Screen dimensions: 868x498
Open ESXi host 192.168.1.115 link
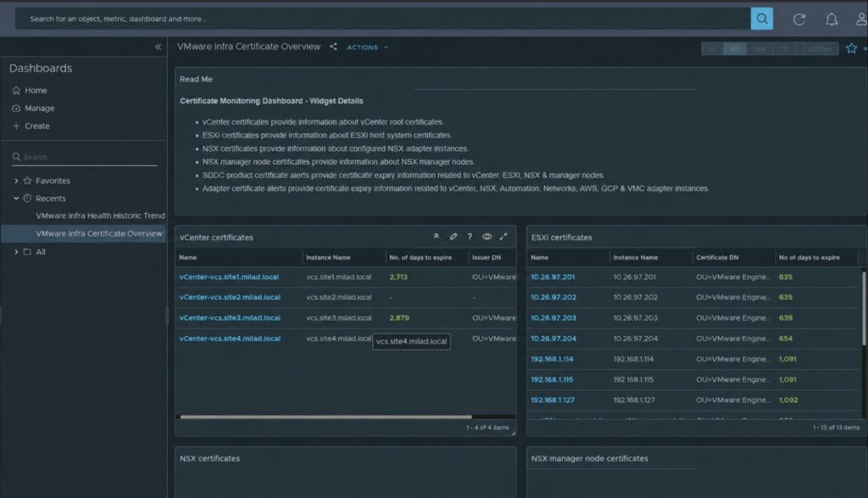[552, 379]
